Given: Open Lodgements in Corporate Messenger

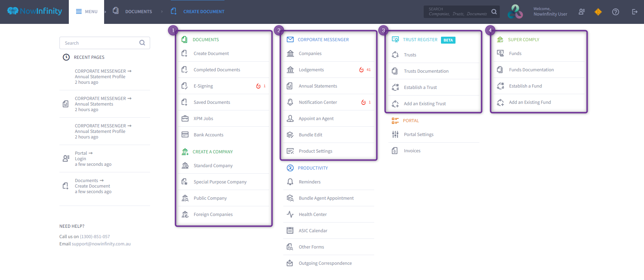Looking at the screenshot, I should [311, 70].
